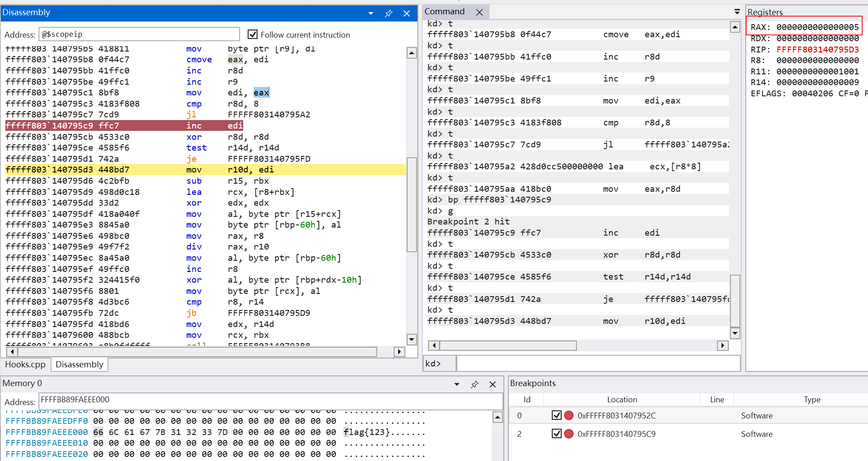Close the Command tab
This screenshot has width=868, height=461.
[x=479, y=12]
